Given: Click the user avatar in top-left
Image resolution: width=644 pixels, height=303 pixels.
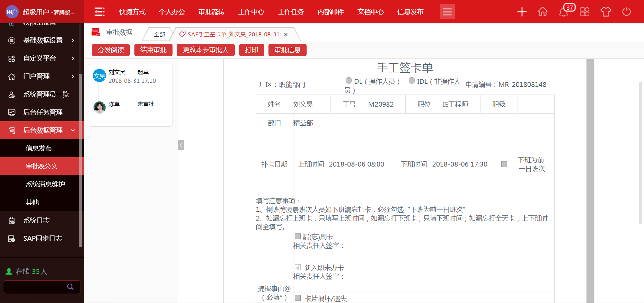Looking at the screenshot, I should click(12, 12).
